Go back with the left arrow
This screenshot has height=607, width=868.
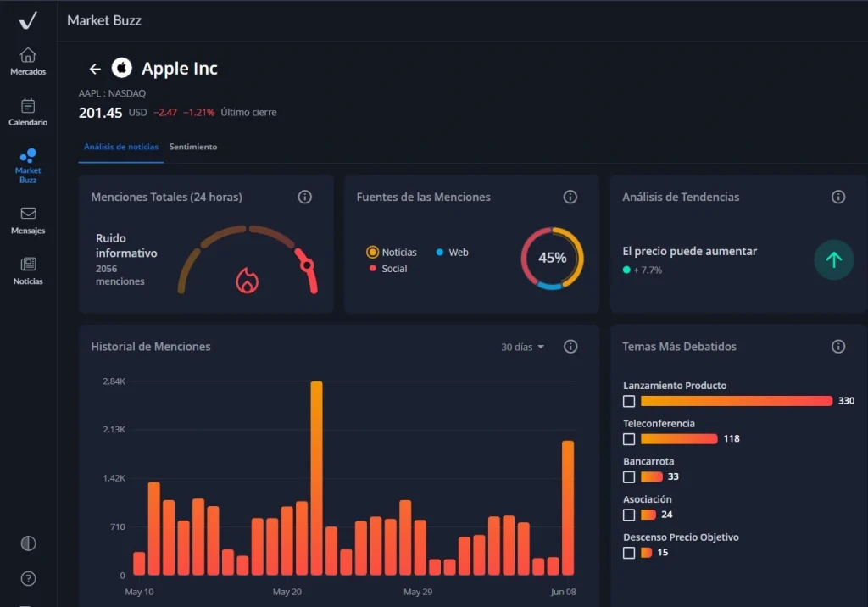95,69
